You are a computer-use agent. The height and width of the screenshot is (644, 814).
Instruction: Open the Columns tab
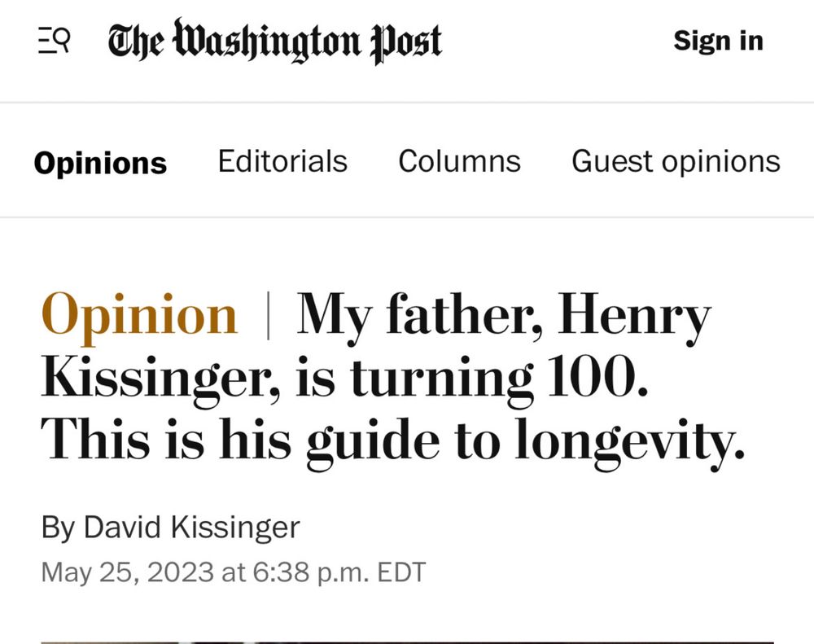tap(459, 161)
